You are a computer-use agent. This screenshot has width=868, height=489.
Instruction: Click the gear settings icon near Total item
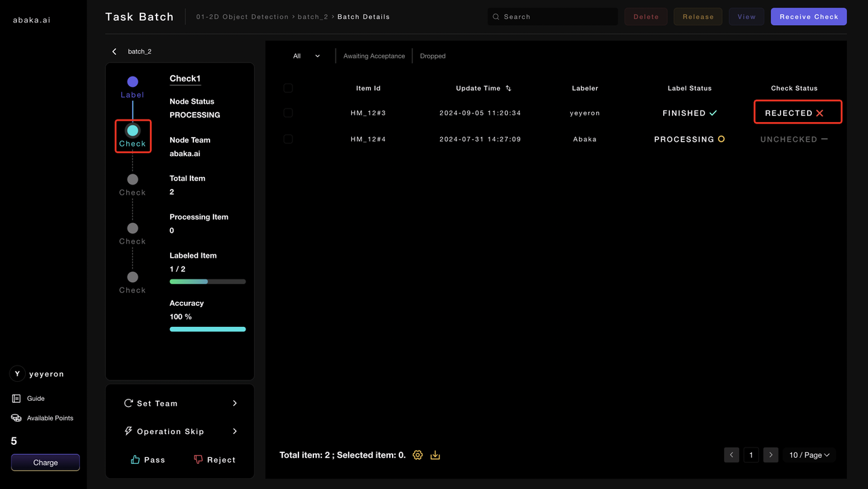[x=418, y=455]
